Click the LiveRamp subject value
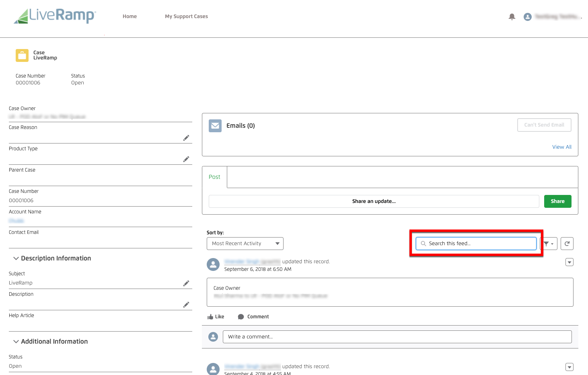Image resolution: width=588 pixels, height=375 pixels. tap(21, 283)
